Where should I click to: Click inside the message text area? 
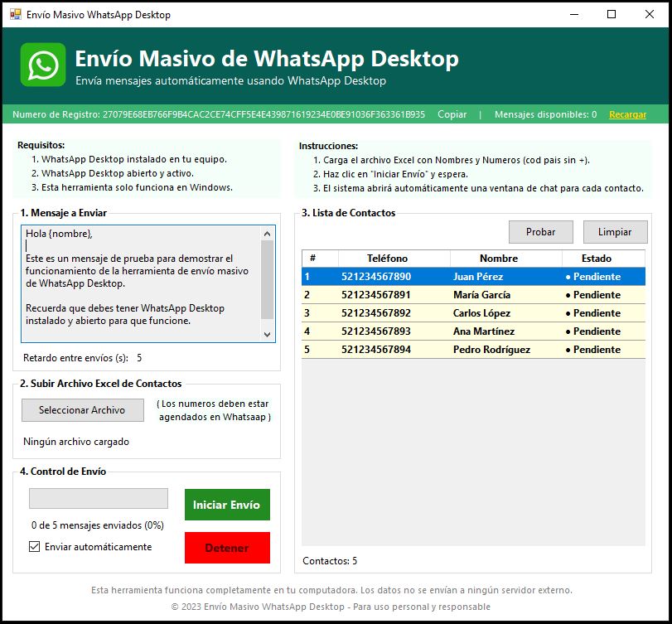click(x=141, y=282)
